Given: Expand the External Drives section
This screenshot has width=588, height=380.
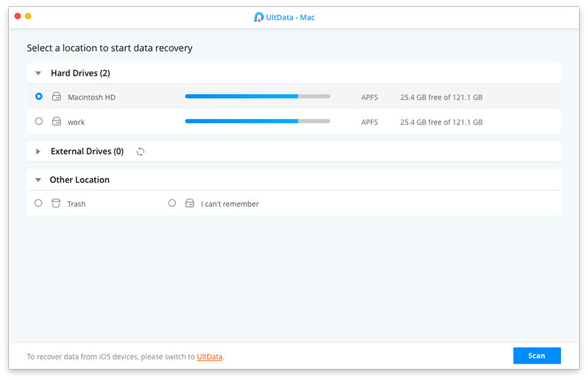Looking at the screenshot, I should click(39, 151).
